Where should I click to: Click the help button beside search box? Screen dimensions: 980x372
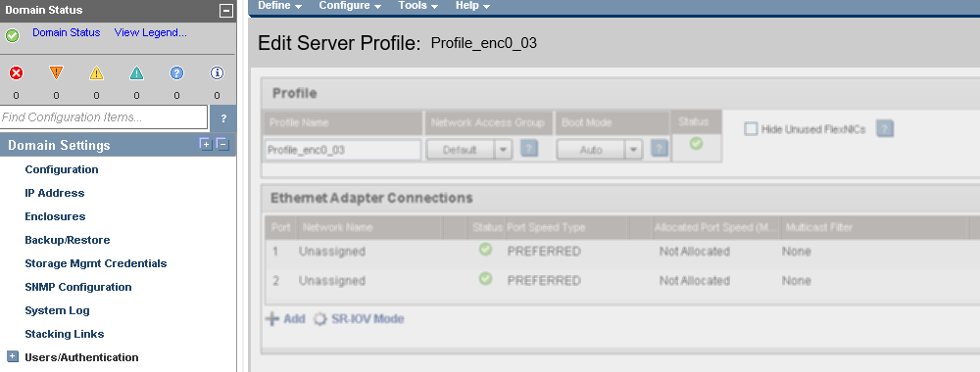(x=223, y=118)
